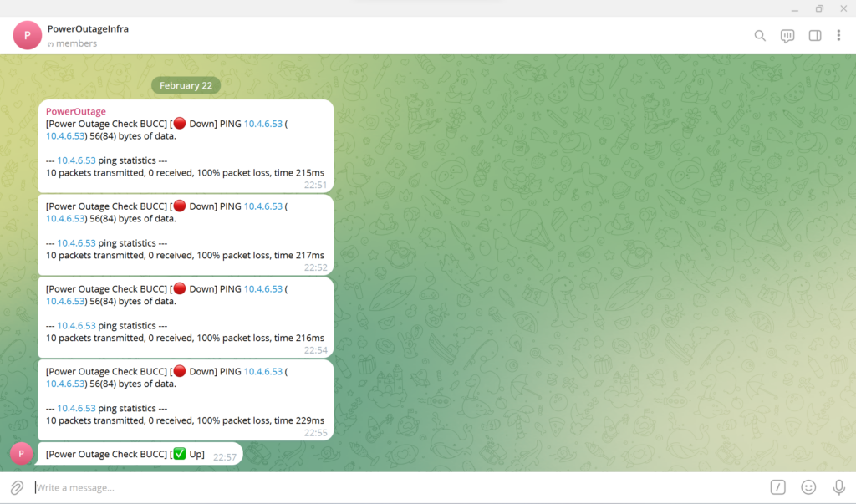Viewport: 856px width, 504px height.
Task: Open the emoji picker smiley icon
Action: pyautogui.click(x=808, y=487)
